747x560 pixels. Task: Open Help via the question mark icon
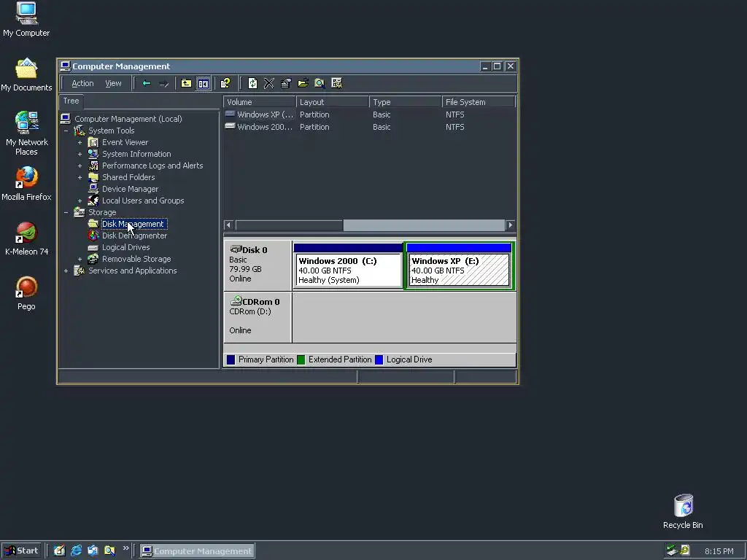225,83
